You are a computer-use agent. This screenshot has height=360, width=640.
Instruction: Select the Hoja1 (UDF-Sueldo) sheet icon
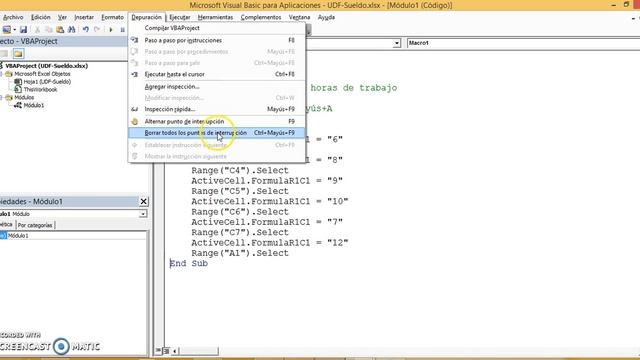pyautogui.click(x=18, y=82)
